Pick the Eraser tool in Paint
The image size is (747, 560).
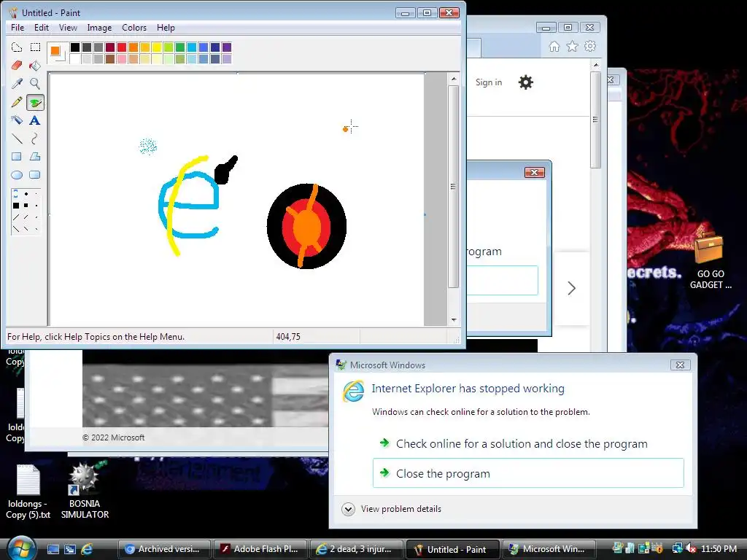click(x=17, y=65)
